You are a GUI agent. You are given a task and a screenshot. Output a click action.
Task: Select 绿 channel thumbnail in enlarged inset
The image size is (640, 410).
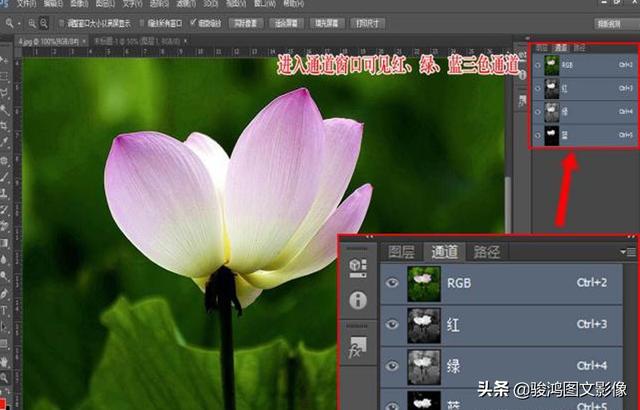coord(424,366)
